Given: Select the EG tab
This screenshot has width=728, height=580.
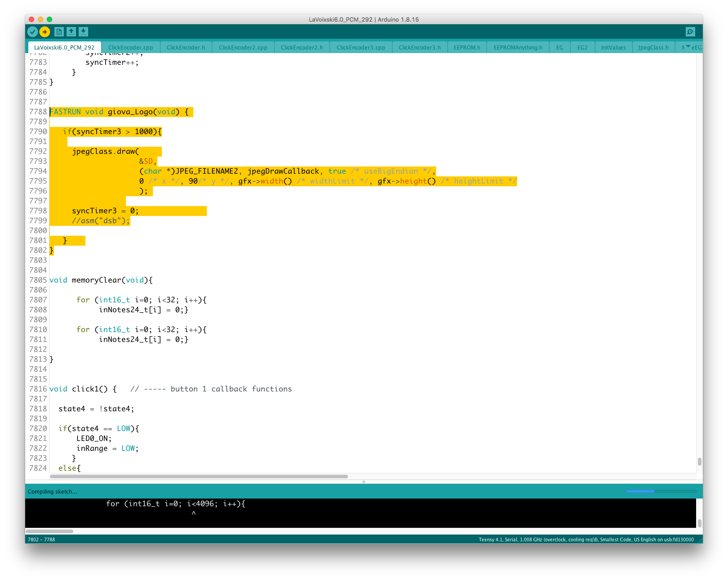Looking at the screenshot, I should [559, 47].
